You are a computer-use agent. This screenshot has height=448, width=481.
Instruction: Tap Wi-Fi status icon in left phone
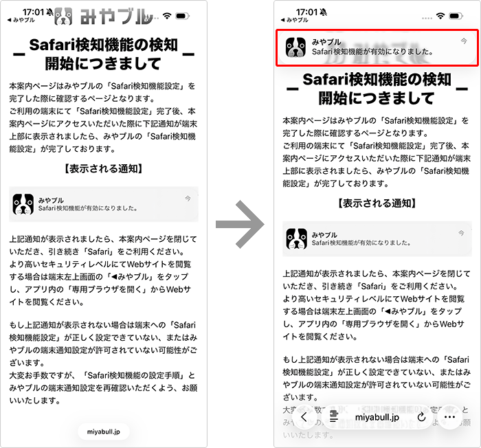[167, 16]
